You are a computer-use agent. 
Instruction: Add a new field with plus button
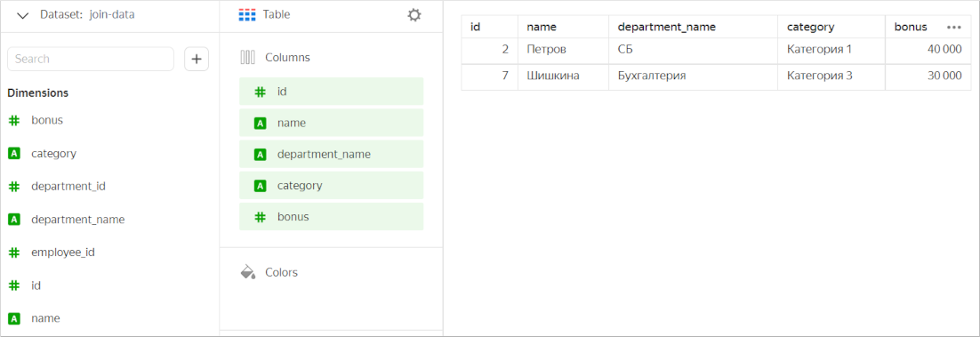(197, 59)
